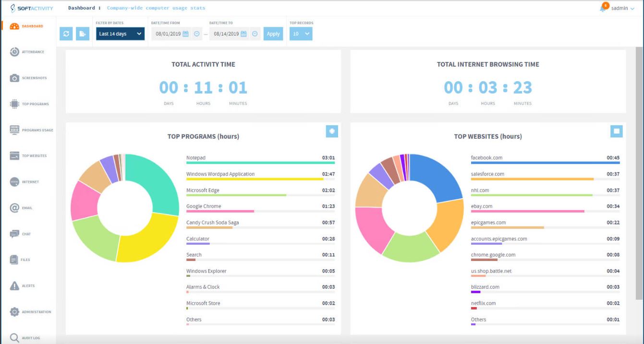Screen dimensions: 644x344
Task: Click the 'Google Chrome' program row label
Action: pos(204,206)
